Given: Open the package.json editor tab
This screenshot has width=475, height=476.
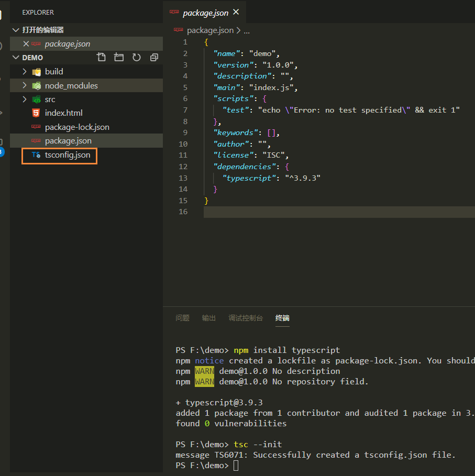Looking at the screenshot, I should point(205,13).
